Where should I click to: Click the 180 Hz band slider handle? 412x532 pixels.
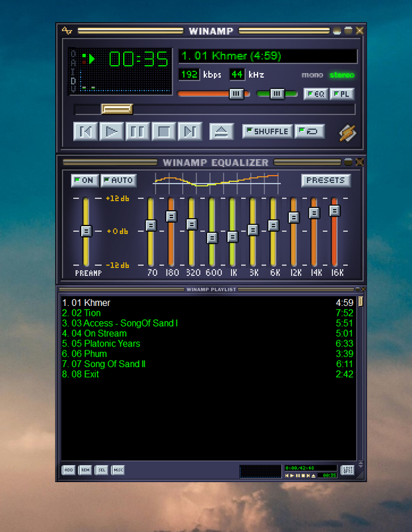click(171, 216)
